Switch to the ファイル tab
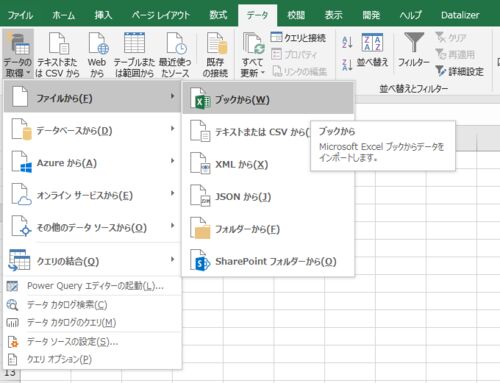The image size is (500, 383). [20, 15]
